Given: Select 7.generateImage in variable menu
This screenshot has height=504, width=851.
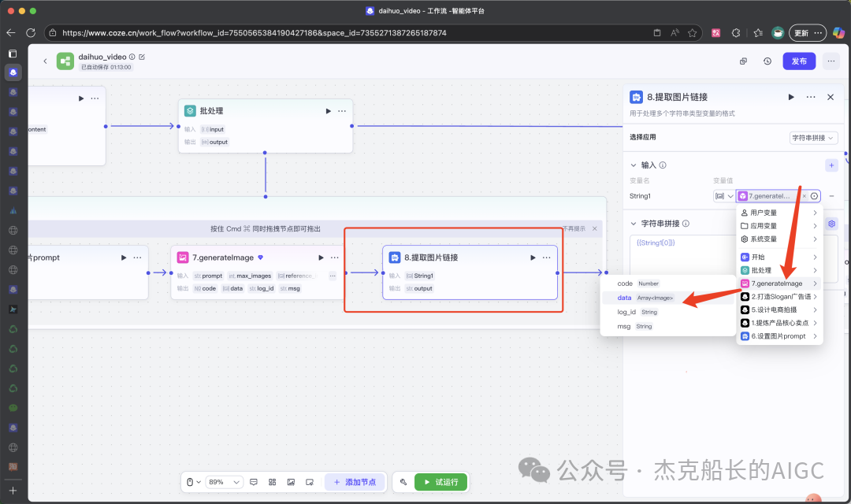Looking at the screenshot, I should point(779,283).
